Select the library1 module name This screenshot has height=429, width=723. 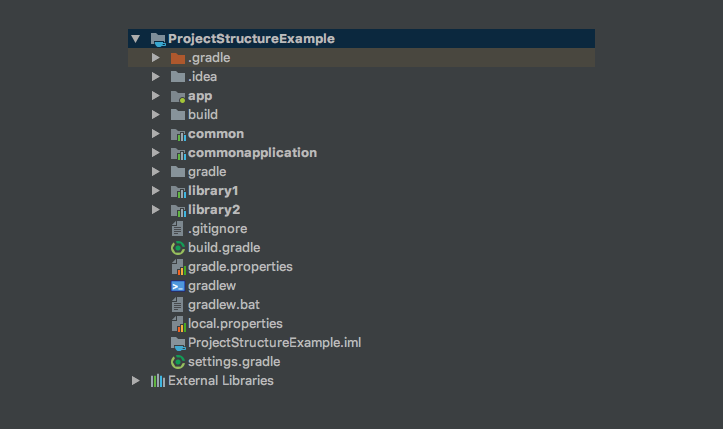coord(213,191)
